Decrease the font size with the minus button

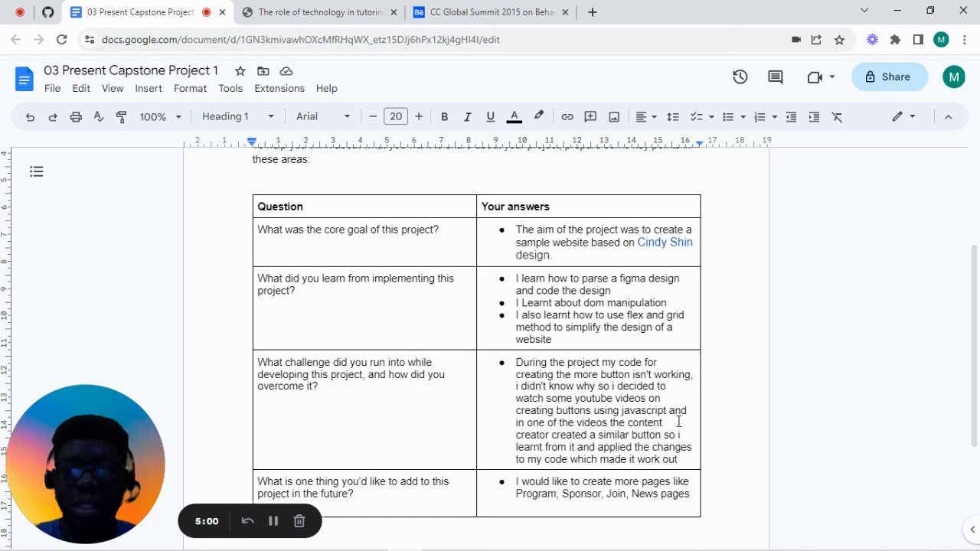point(373,117)
